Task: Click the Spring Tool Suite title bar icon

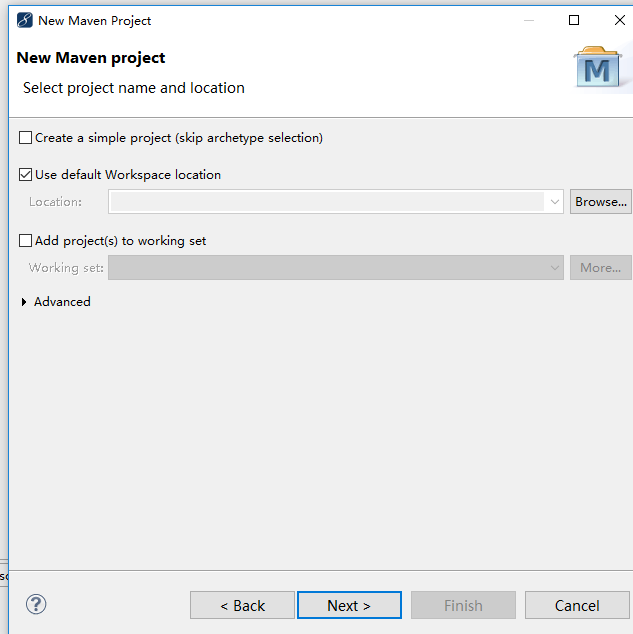Action: [25, 20]
